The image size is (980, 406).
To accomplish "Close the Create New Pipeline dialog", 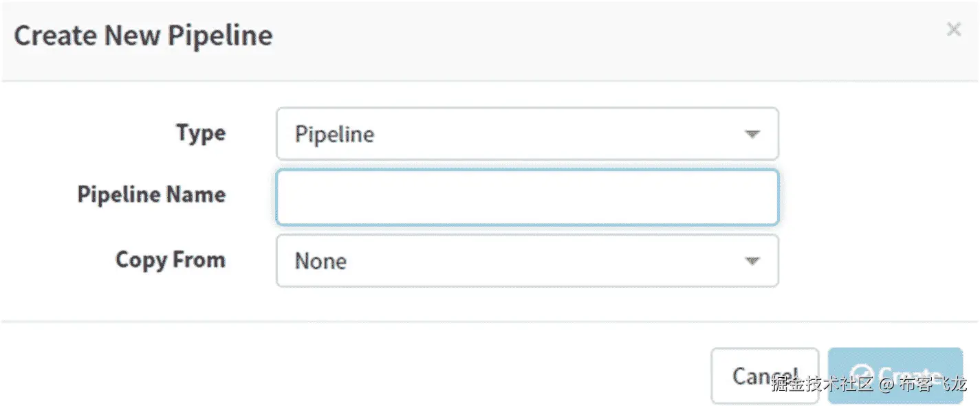I will [953, 30].
